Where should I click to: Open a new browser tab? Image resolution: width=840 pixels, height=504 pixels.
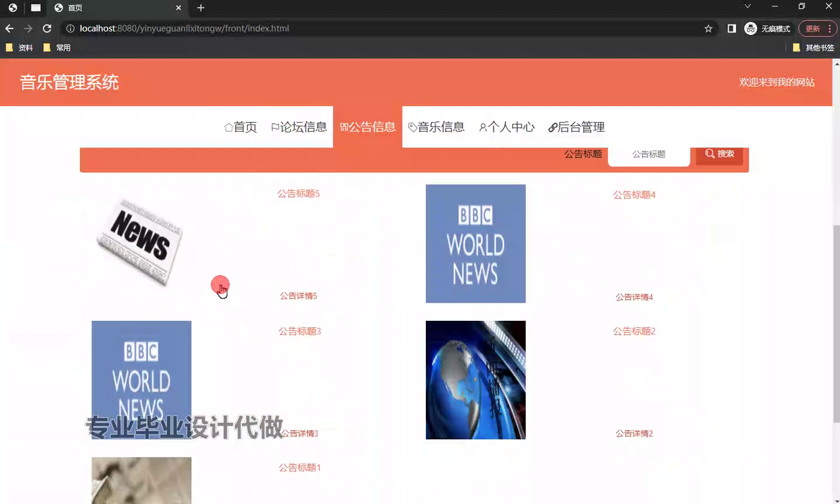click(201, 8)
